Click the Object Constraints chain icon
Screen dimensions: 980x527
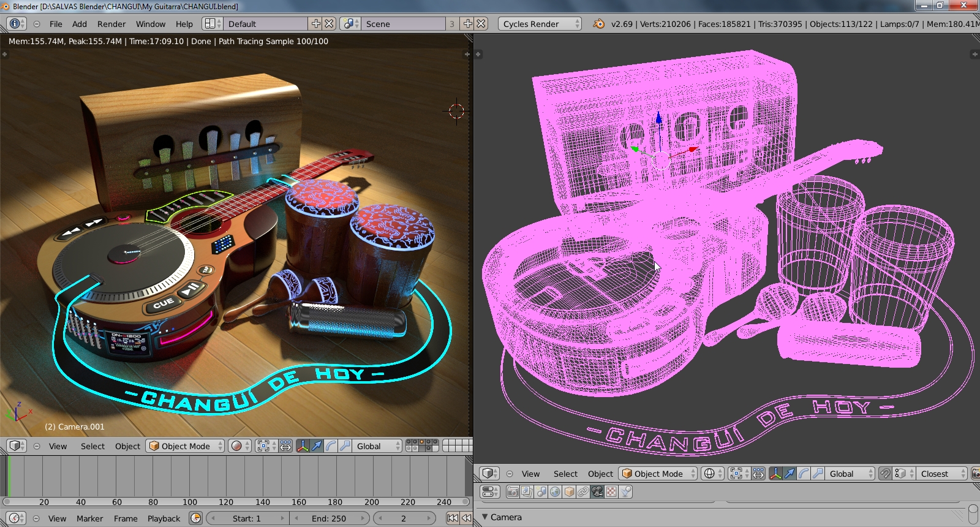583,491
